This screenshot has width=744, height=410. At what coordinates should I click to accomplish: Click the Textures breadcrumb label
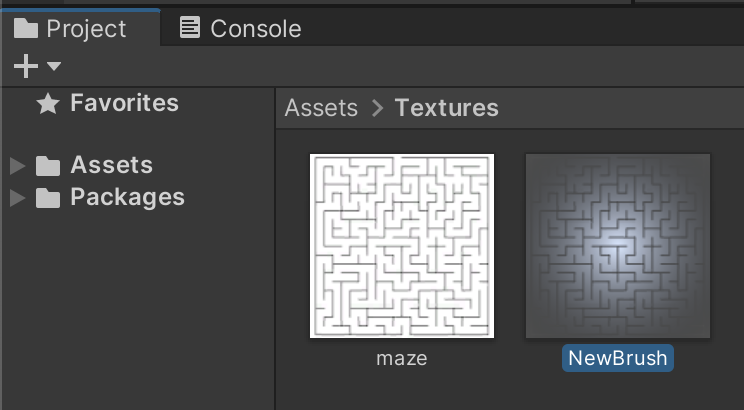[446, 108]
